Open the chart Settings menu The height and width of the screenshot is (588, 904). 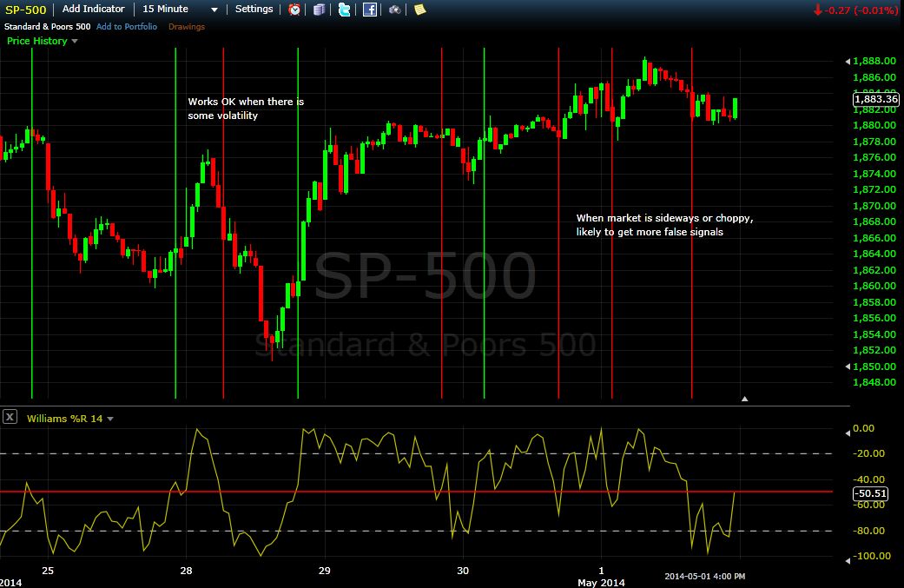point(254,10)
